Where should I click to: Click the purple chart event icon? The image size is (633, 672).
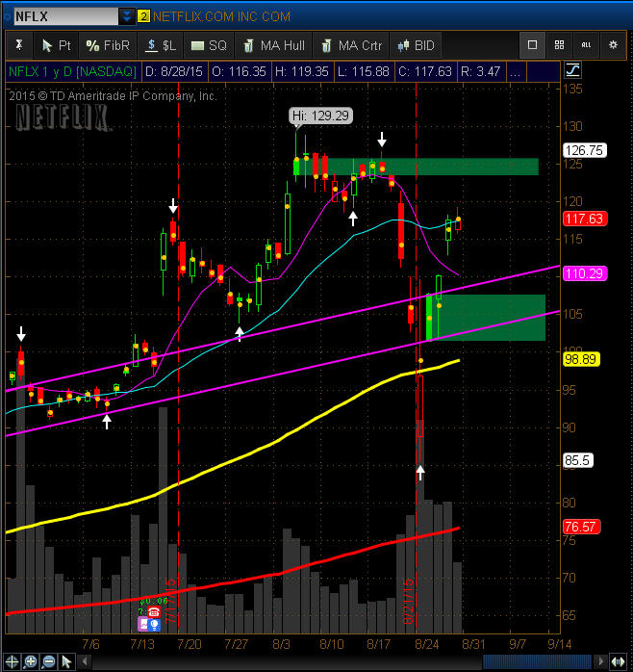[x=143, y=625]
